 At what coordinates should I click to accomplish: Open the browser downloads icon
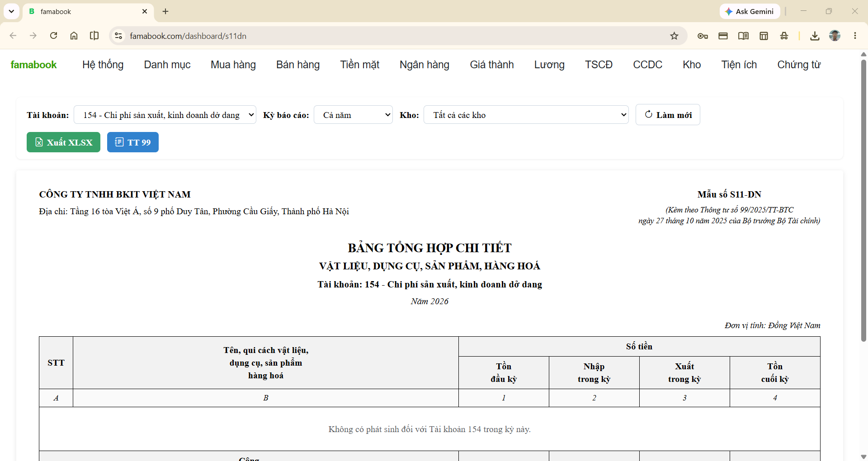tap(815, 36)
